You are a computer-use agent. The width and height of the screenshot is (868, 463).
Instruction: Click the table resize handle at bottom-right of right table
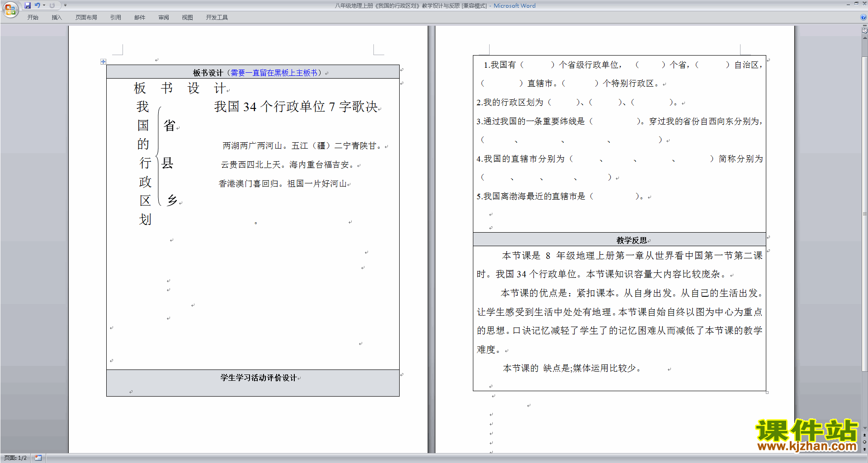[x=767, y=393]
